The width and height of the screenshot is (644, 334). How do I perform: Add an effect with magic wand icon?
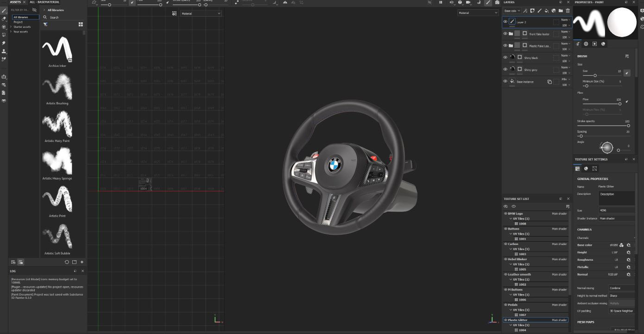click(525, 11)
